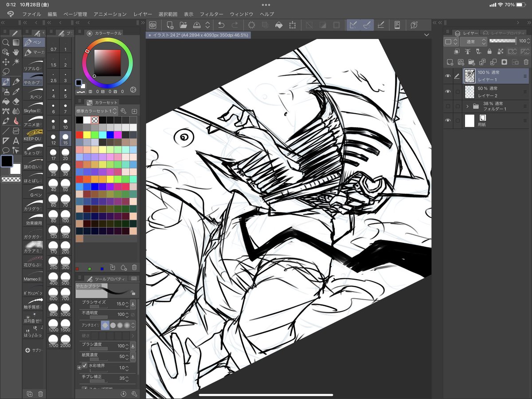
Task: Click the Save icon in command bar
Action: [197, 25]
